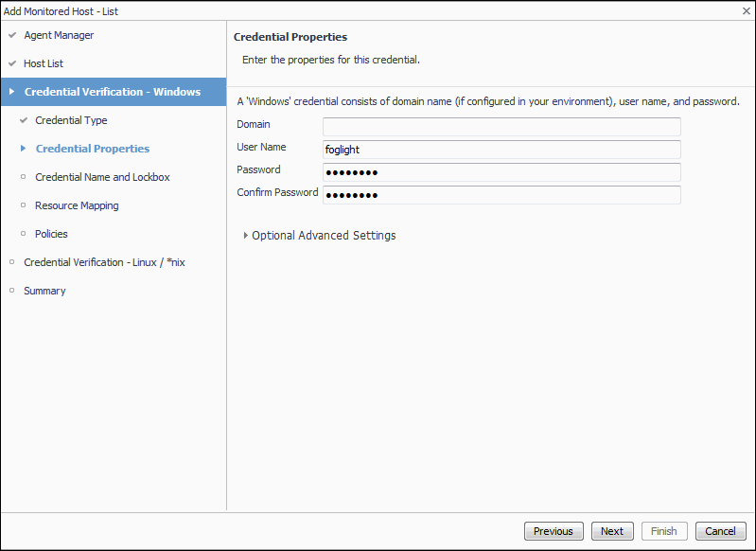This screenshot has width=756, height=551.
Task: Click into the Confirm Password field
Action: pyautogui.click(x=501, y=195)
